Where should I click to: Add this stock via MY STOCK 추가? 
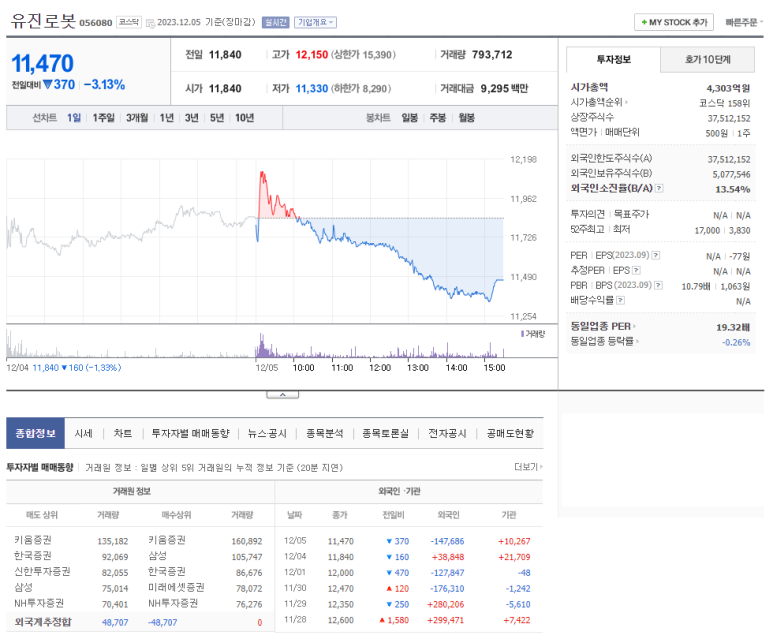click(x=673, y=22)
